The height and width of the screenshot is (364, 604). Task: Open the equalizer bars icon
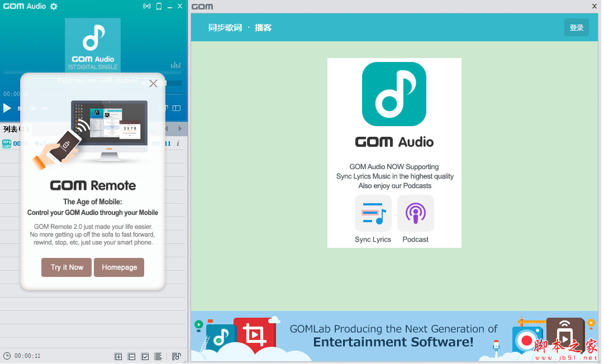[x=175, y=65]
